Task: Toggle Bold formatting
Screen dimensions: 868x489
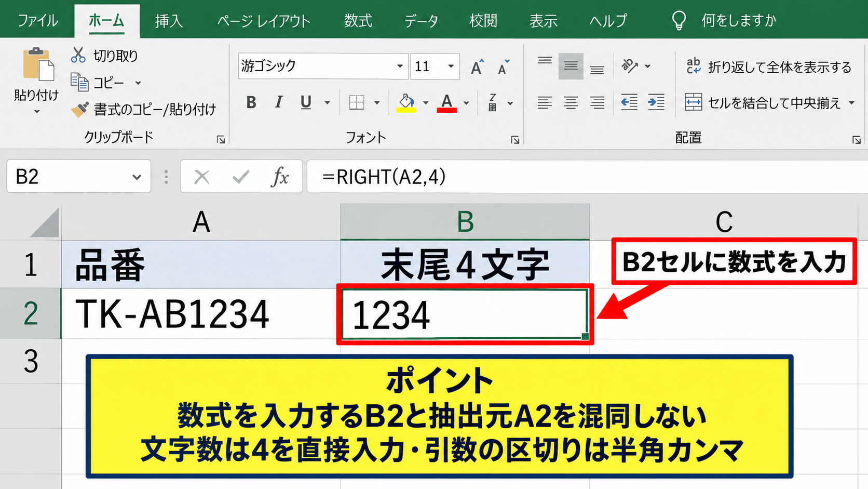Action: [251, 102]
